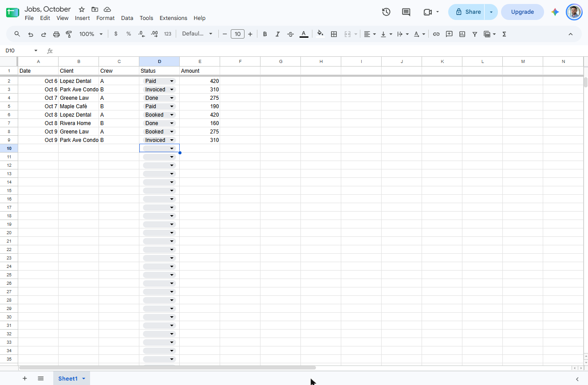Open the Share options arrow

[491, 12]
